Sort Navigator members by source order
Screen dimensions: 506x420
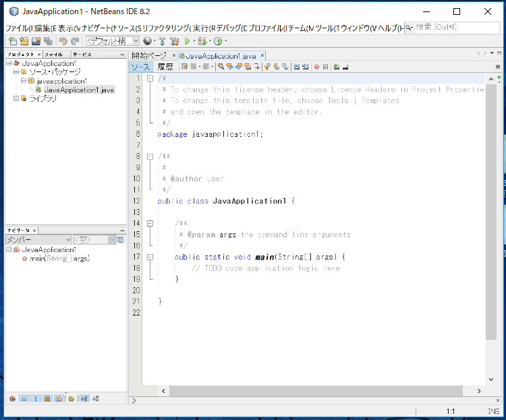click(x=96, y=398)
